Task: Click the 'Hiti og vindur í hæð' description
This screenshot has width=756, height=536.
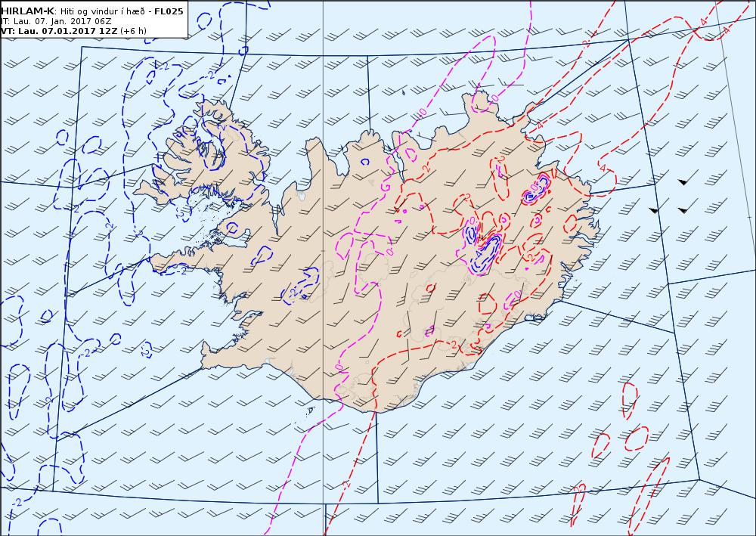Action: [102, 11]
